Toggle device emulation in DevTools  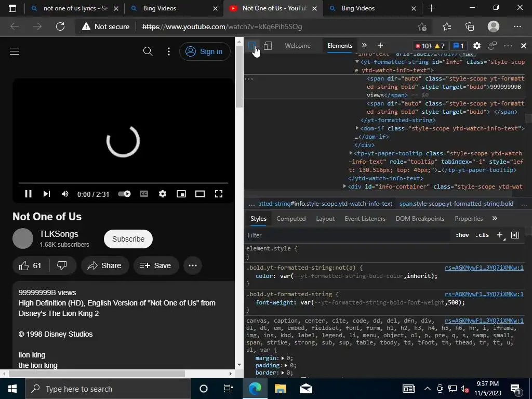[x=268, y=46]
